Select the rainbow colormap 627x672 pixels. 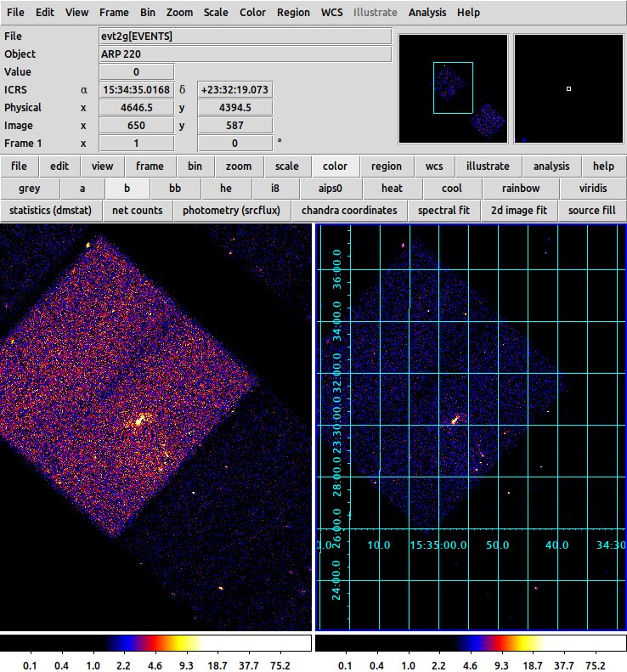521,189
